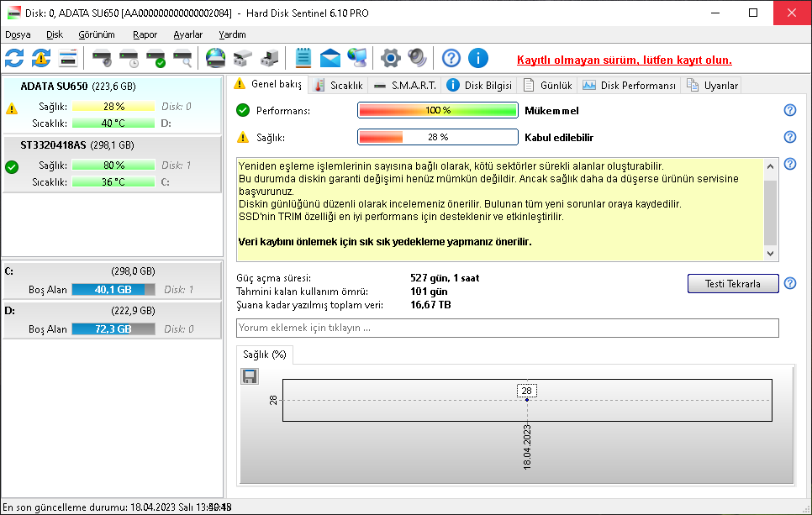Viewport: 812px width, 515px height.
Task: Select the ADATA SU650 disk entry
Action: [112, 104]
